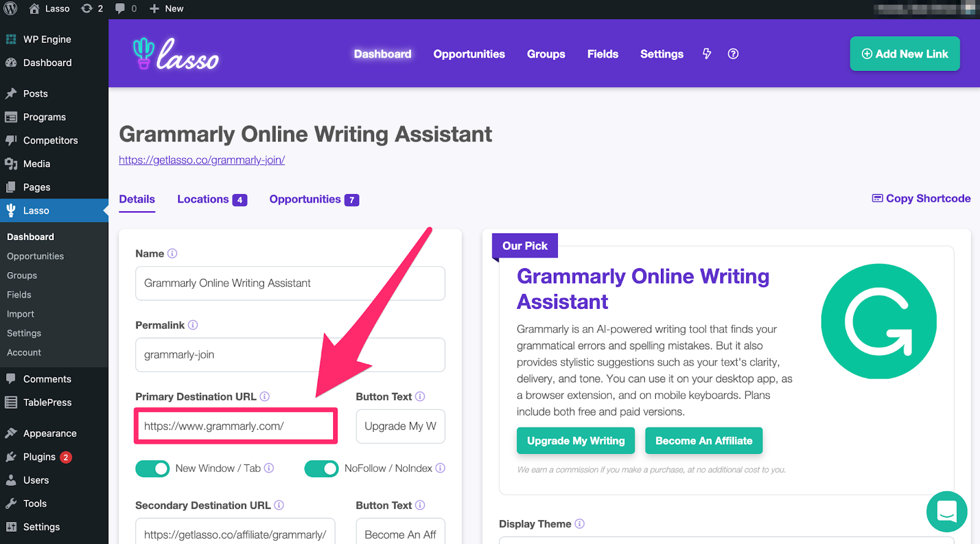Open the getlasso.co/grammarly-join link
The width and height of the screenshot is (980, 544).
click(202, 160)
